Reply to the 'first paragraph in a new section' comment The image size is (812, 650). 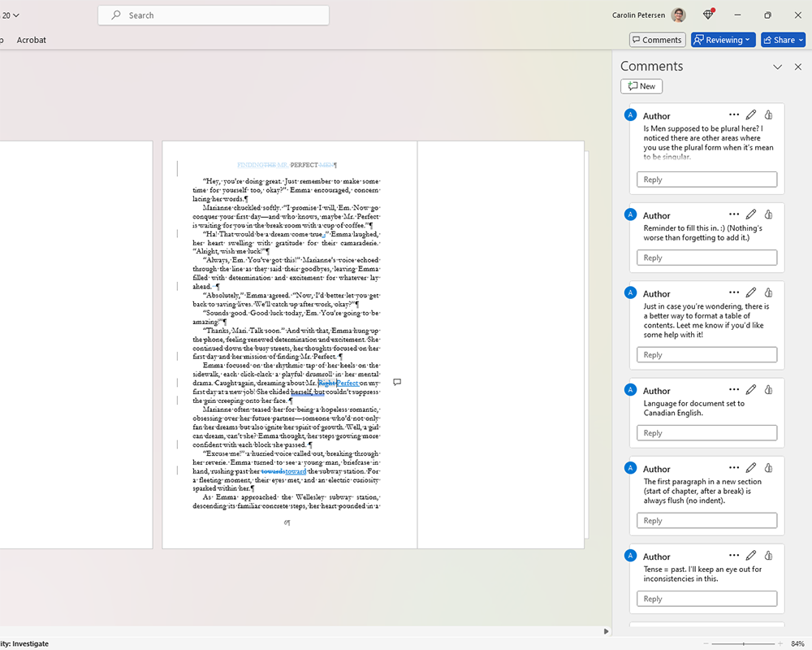pos(707,521)
